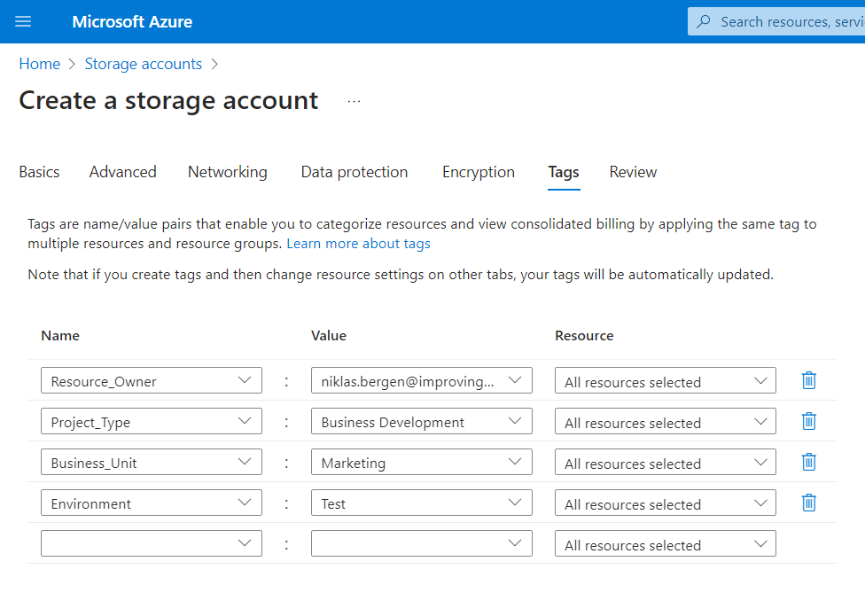The height and width of the screenshot is (616, 865).
Task: Expand the Environment row's resource dropdown
Action: pyautogui.click(x=665, y=503)
